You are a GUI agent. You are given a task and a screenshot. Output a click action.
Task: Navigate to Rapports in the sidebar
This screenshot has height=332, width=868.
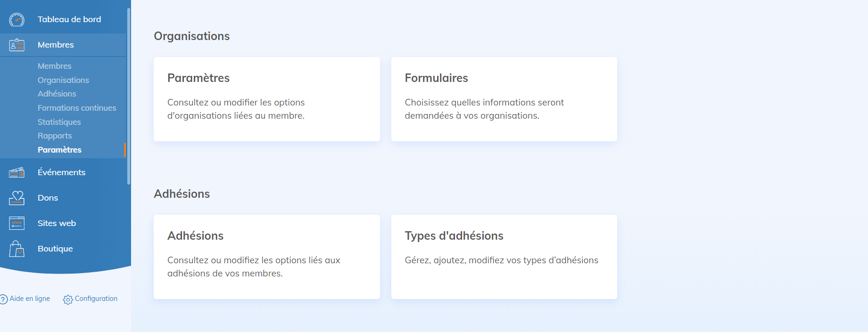coord(55,136)
